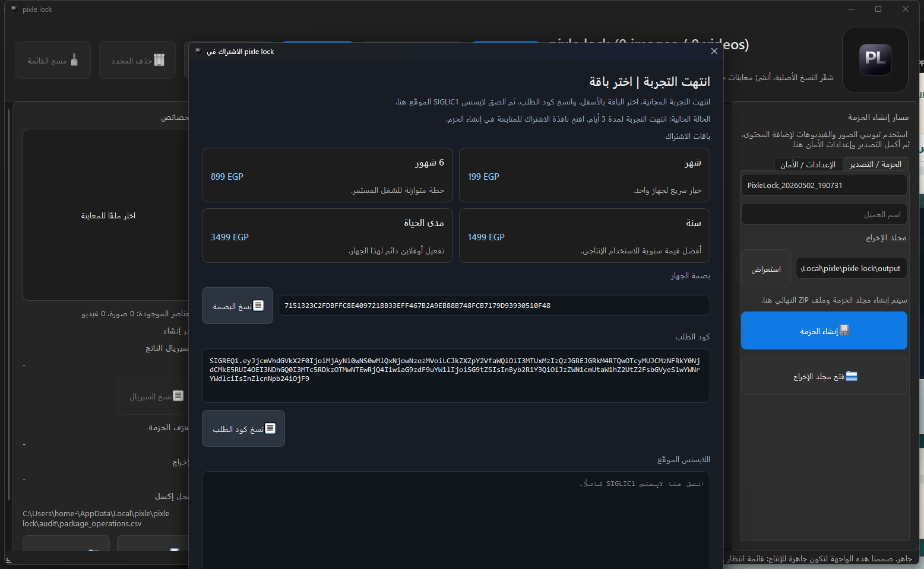Click the مجلد الإخراج label
The image size is (924, 569).
coord(886,237)
